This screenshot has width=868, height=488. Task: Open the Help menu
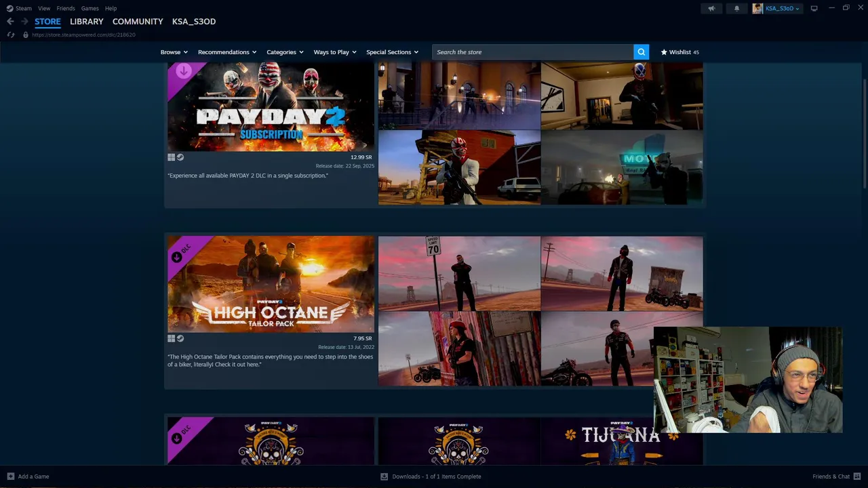(x=111, y=8)
